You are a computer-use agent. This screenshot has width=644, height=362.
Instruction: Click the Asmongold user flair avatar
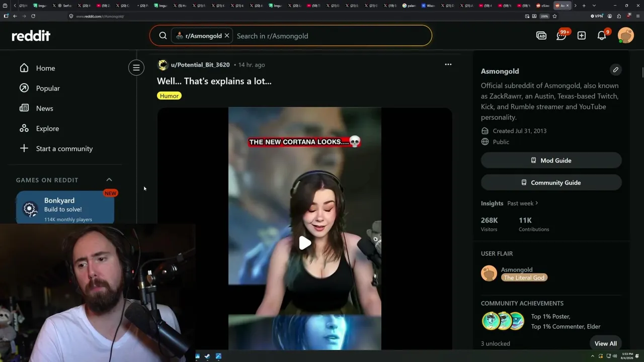pyautogui.click(x=489, y=274)
